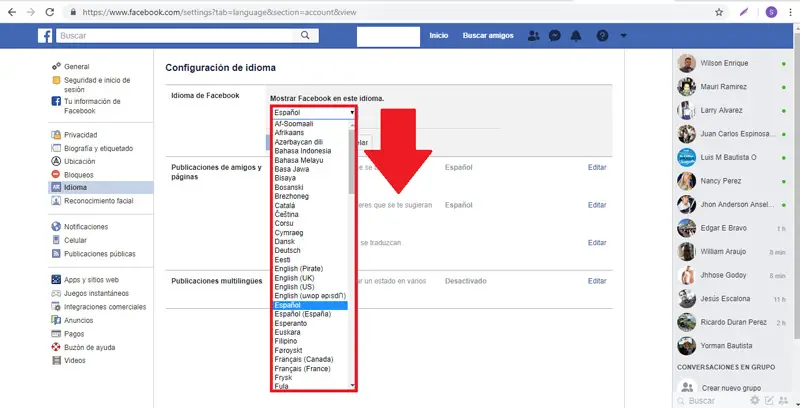Screen dimensions: 800x408
Task: Click the browser address bar
Action: tap(388, 12)
